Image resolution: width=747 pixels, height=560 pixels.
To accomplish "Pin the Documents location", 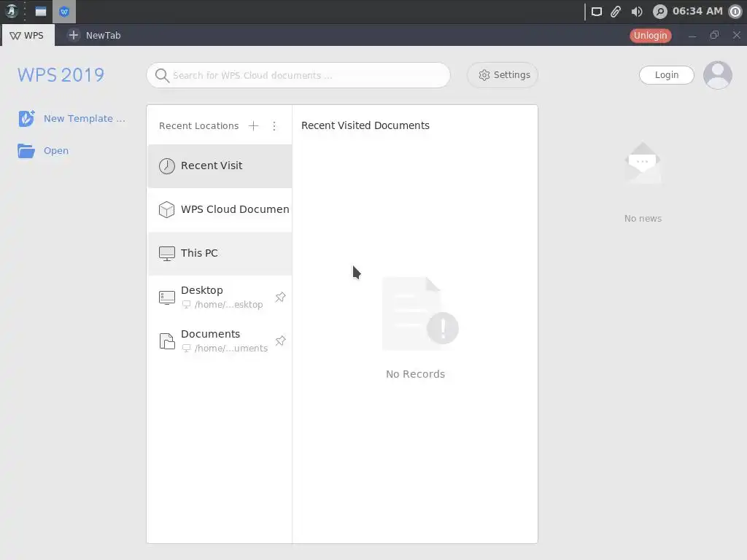I will (x=280, y=341).
